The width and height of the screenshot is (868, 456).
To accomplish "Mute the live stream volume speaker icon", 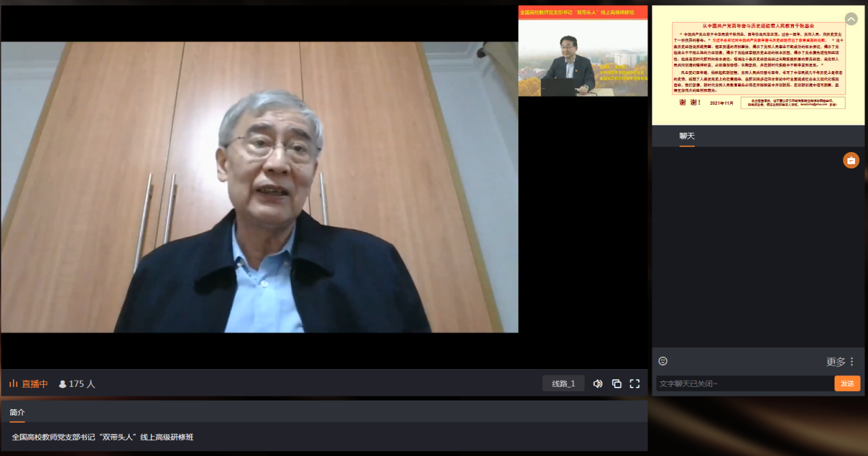I will tap(598, 383).
